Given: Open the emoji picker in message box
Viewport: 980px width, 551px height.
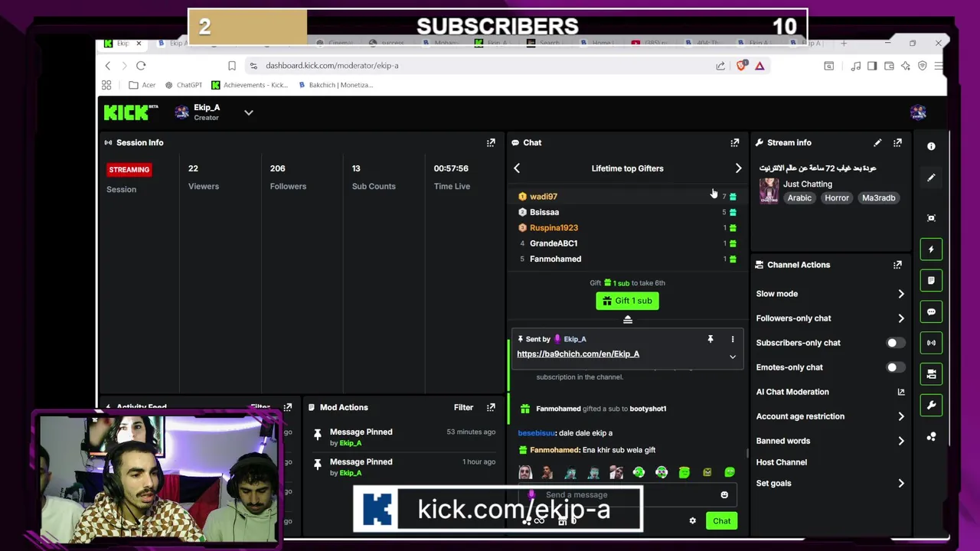Looking at the screenshot, I should tap(724, 495).
